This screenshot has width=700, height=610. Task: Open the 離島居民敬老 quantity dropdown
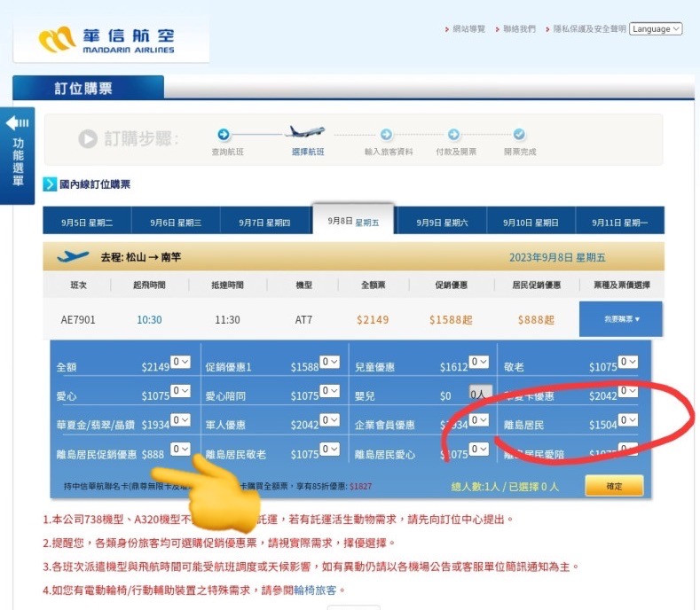329,449
